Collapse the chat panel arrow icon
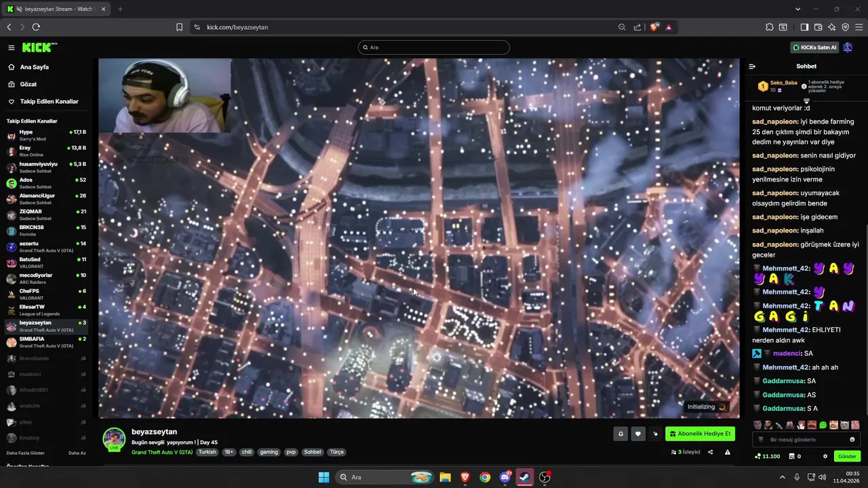This screenshot has width=868, height=488. tap(752, 66)
